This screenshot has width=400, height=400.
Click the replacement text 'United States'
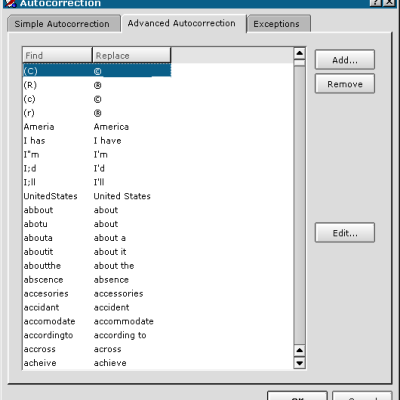coord(122,196)
